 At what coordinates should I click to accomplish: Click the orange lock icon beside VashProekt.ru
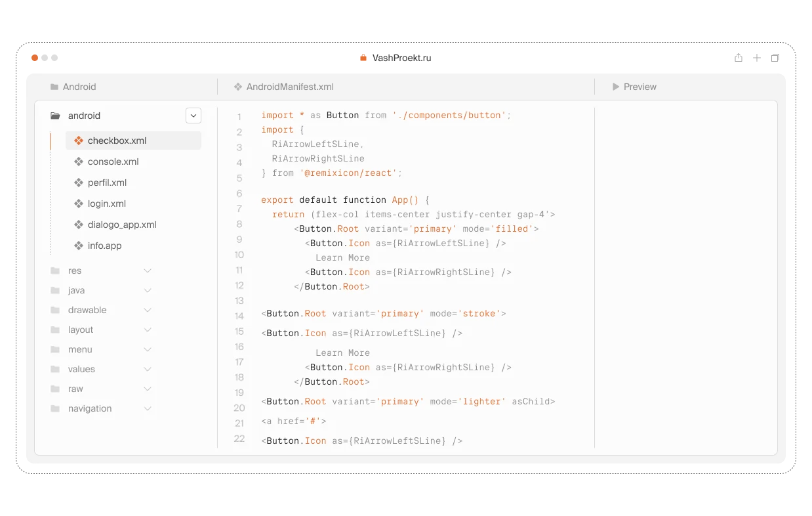coord(363,58)
